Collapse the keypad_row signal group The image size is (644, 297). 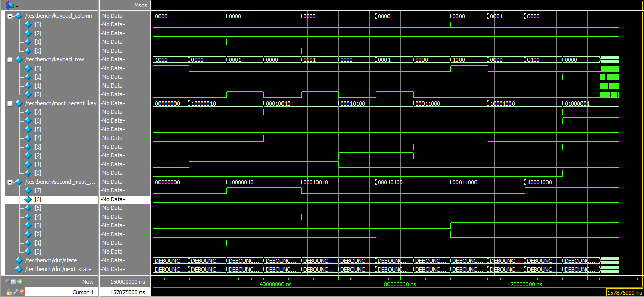pos(10,60)
